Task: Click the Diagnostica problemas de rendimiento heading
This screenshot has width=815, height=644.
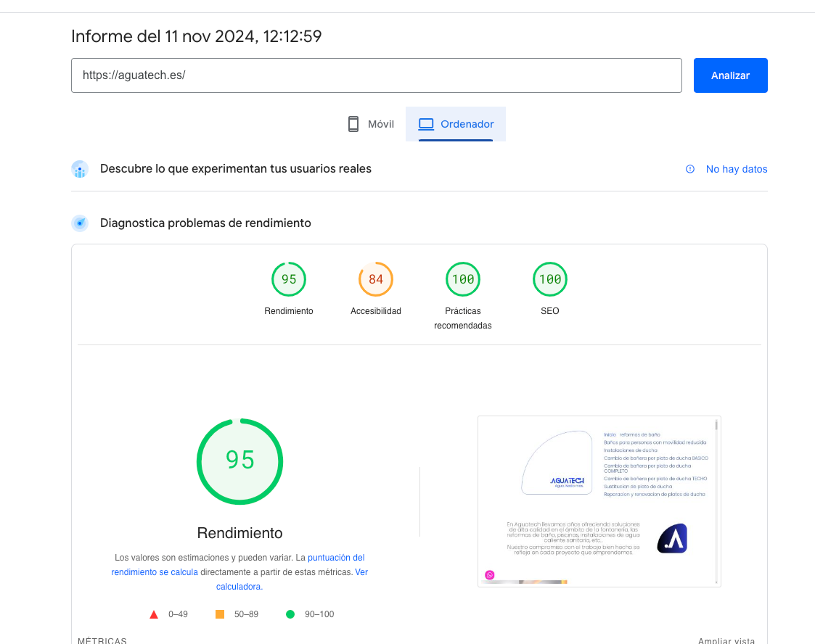Action: [205, 223]
